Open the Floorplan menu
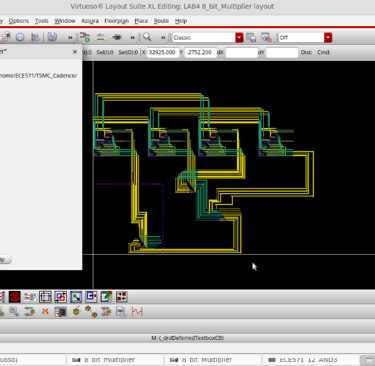The width and height of the screenshot is (375, 366). (x=116, y=21)
